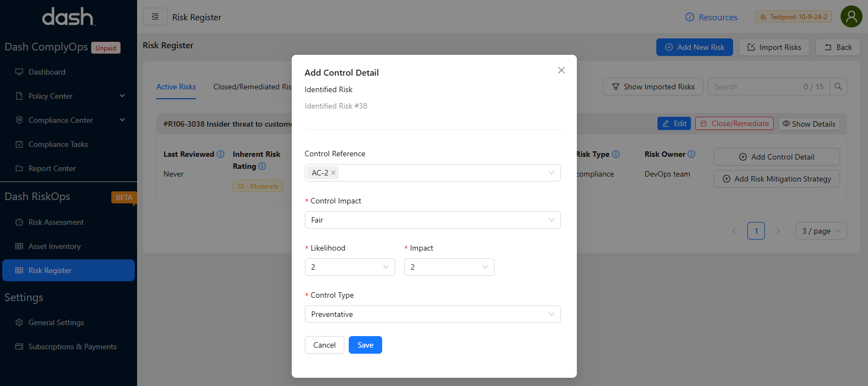Click info icon next to Last Reviewed

click(x=220, y=154)
